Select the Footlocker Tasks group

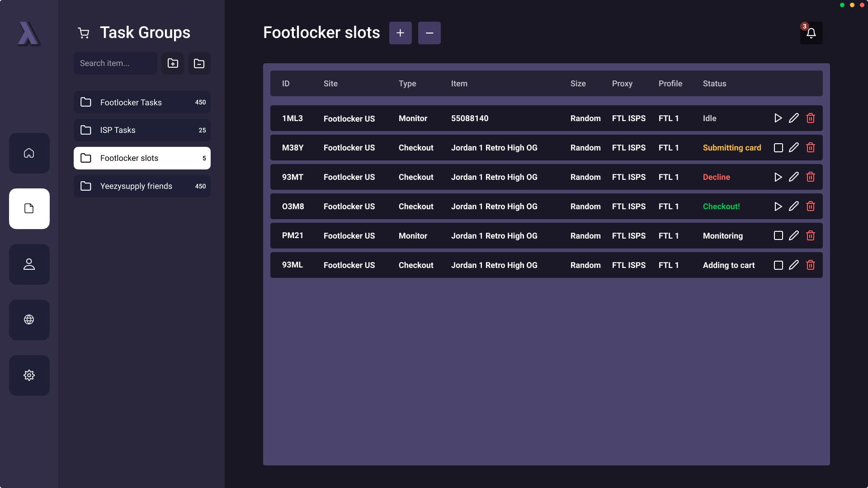pyautogui.click(x=142, y=103)
